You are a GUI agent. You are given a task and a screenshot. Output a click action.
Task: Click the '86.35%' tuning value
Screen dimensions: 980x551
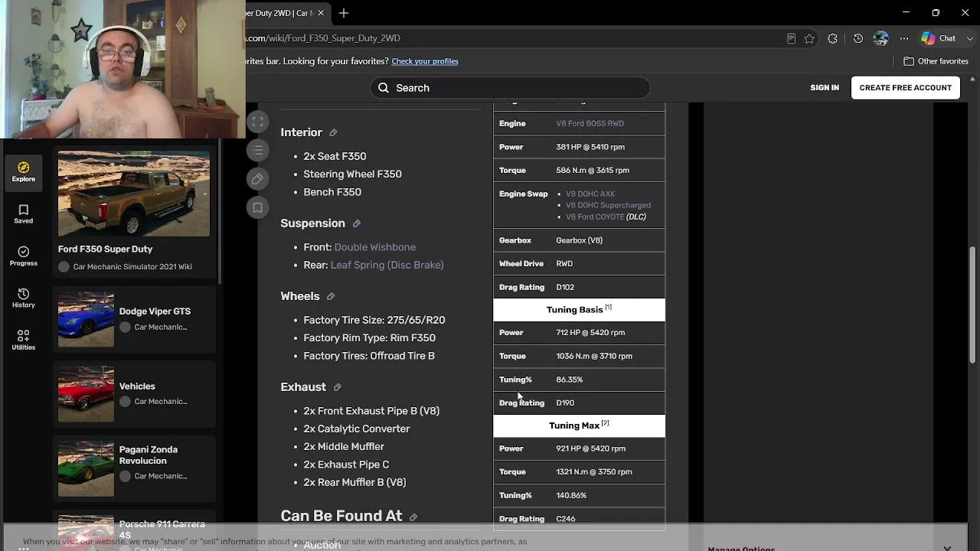point(570,380)
